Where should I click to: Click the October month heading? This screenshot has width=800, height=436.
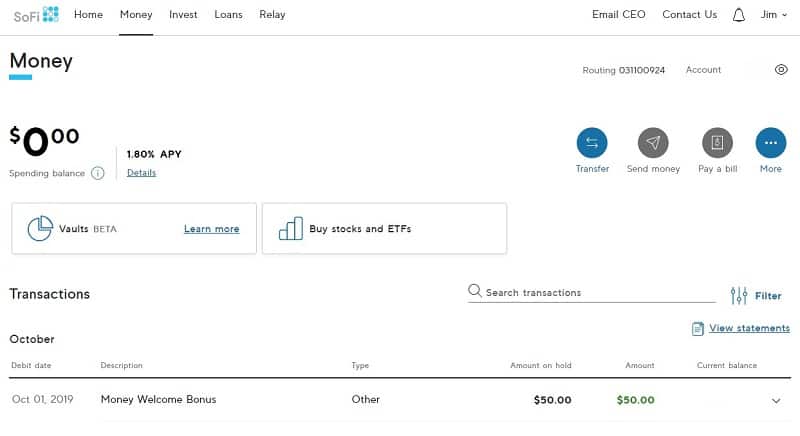[x=32, y=339]
